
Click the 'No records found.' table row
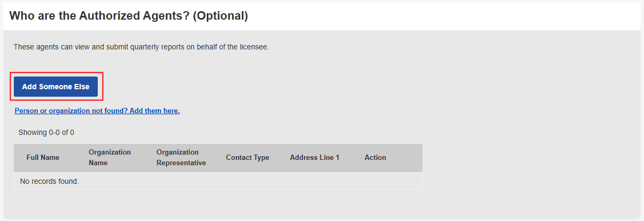click(x=218, y=182)
